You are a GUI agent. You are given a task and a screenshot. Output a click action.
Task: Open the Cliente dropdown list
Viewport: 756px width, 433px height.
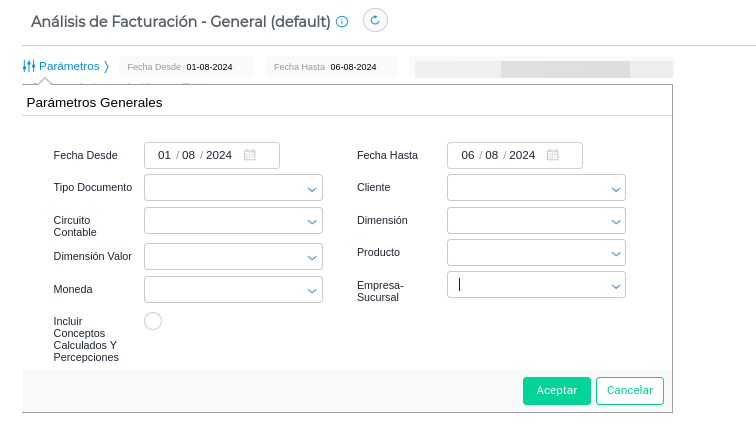click(615, 188)
